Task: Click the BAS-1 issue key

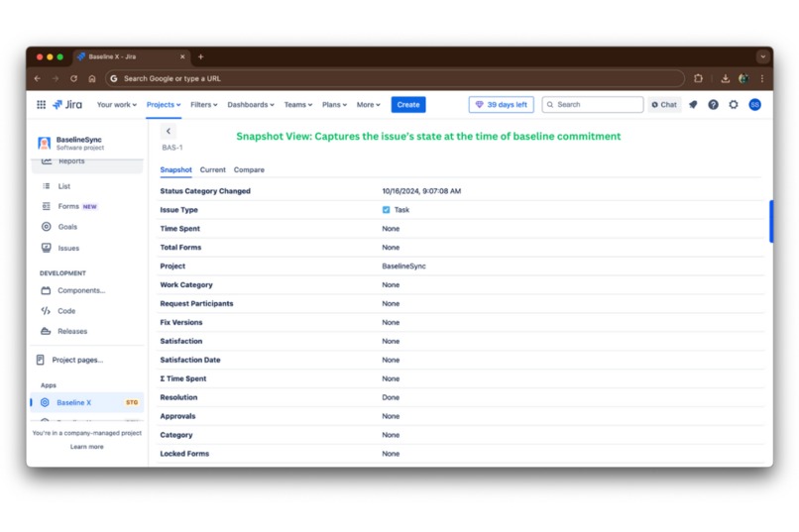Action: [x=172, y=148]
